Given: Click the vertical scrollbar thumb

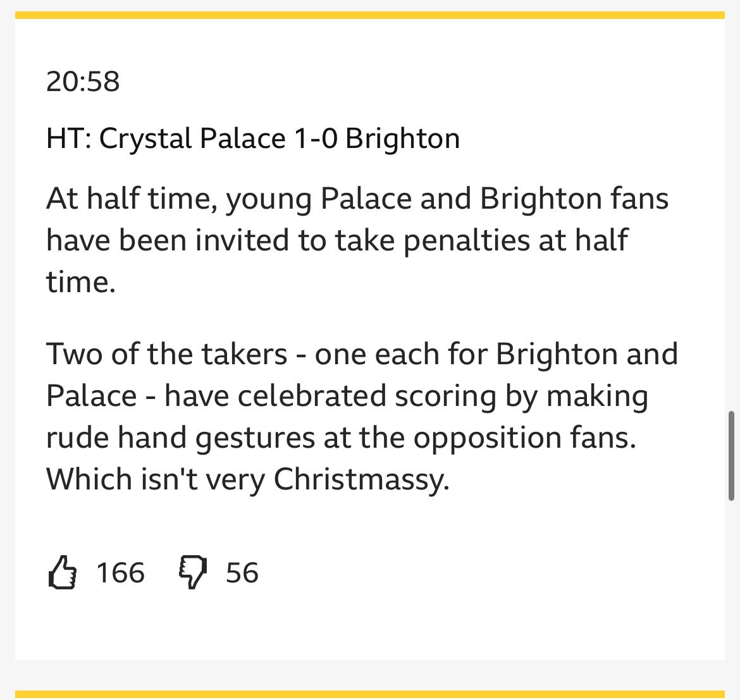Looking at the screenshot, I should pos(731,456).
